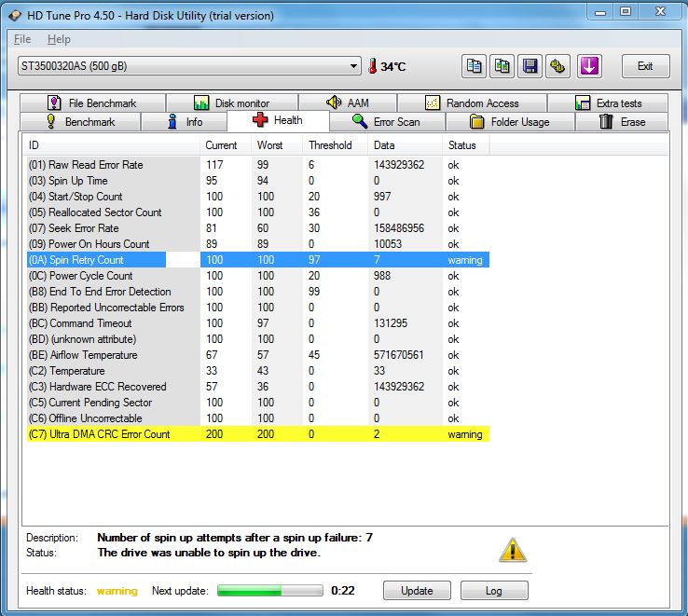This screenshot has width=688, height=616.
Task: Click the data value 10053
Action: coord(388,244)
